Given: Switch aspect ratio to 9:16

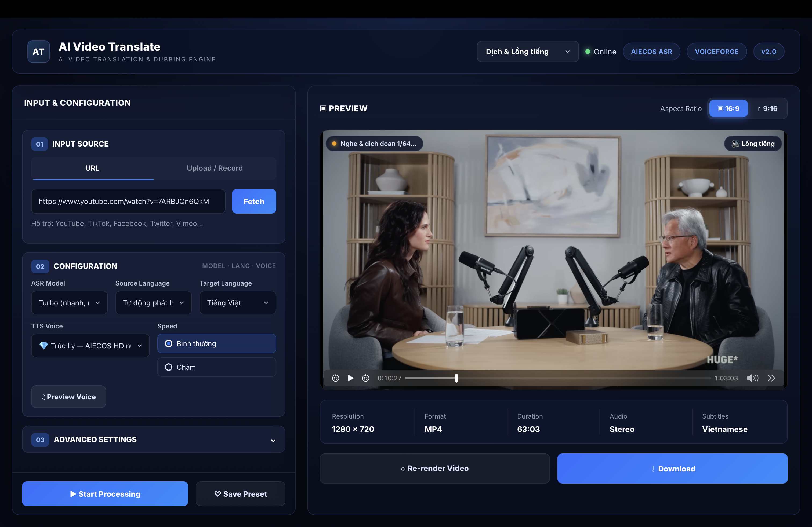Looking at the screenshot, I should (767, 108).
